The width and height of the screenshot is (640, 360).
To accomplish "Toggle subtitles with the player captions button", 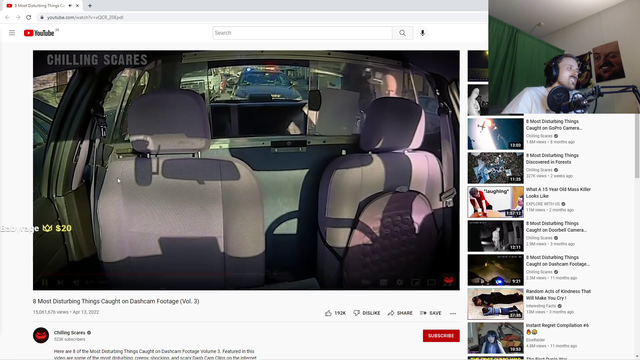I will (x=383, y=282).
